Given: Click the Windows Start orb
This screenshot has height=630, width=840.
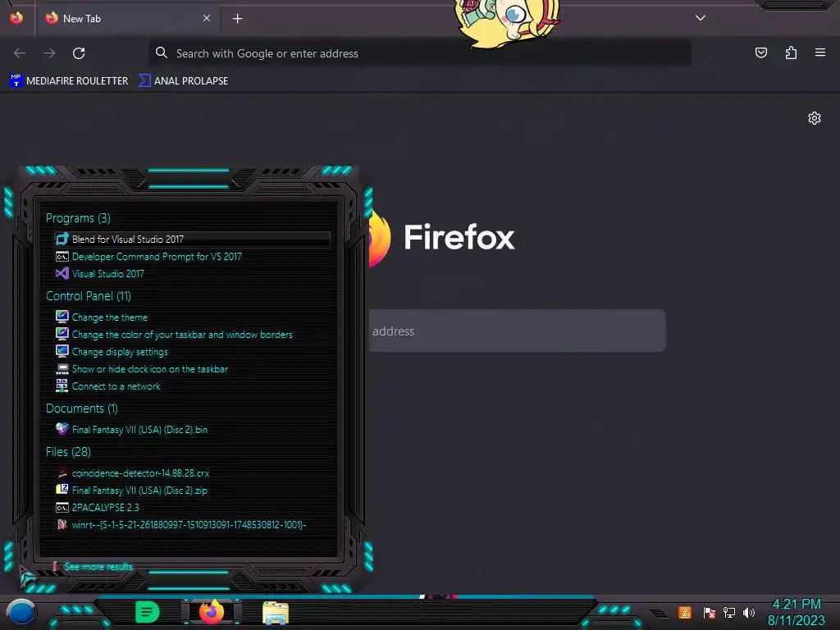Looking at the screenshot, I should tap(21, 614).
